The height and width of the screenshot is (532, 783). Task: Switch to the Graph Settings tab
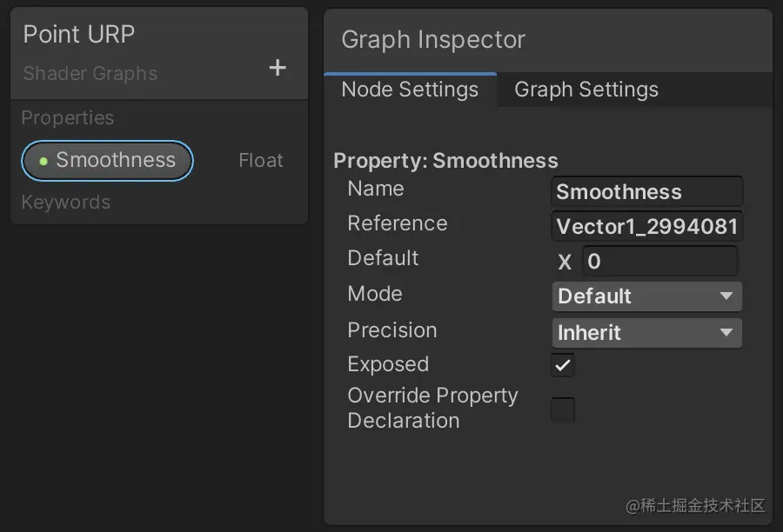(586, 90)
